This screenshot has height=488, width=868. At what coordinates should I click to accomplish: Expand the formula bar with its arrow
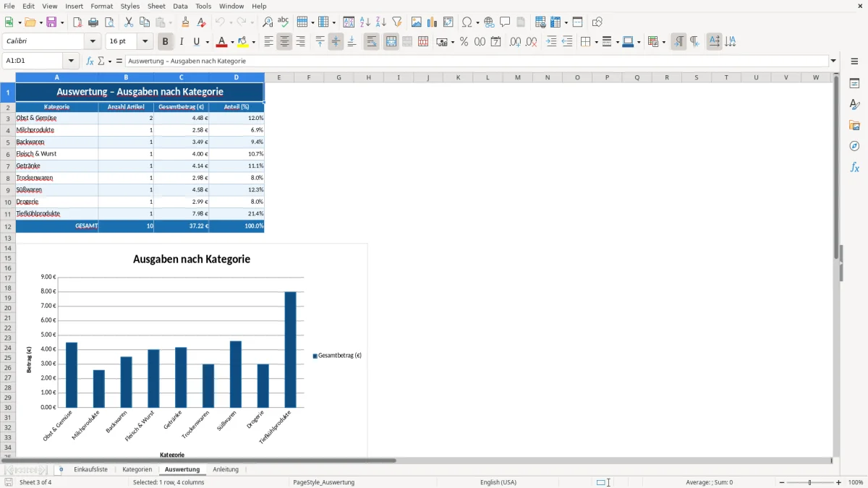tap(833, 61)
